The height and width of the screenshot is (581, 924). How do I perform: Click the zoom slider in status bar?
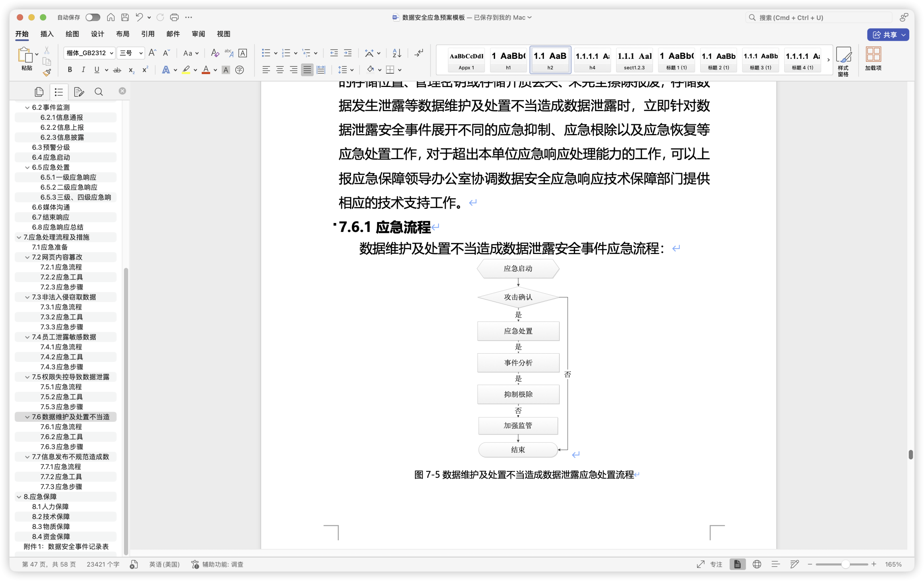click(845, 564)
